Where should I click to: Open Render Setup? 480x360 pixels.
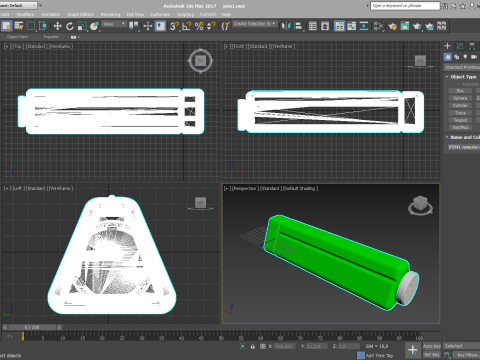tap(393, 26)
